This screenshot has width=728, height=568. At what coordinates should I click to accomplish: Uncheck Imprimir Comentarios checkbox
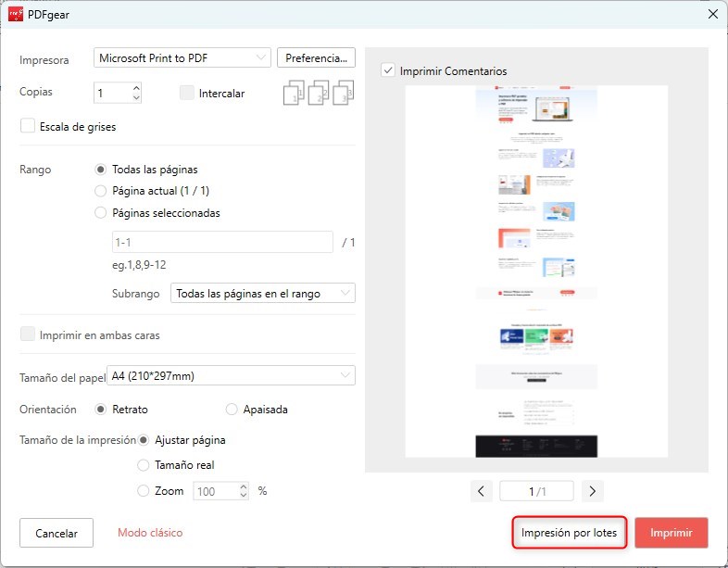point(388,70)
